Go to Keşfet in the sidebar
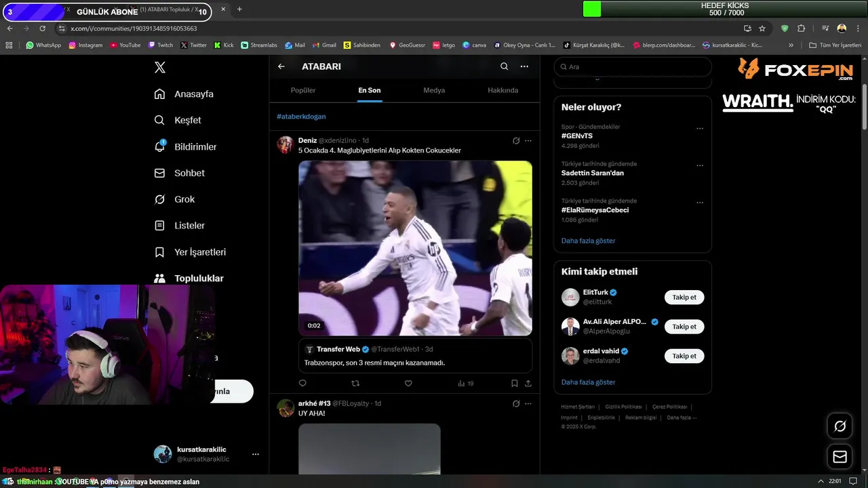Image resolution: width=868 pixels, height=488 pixels. (178, 120)
